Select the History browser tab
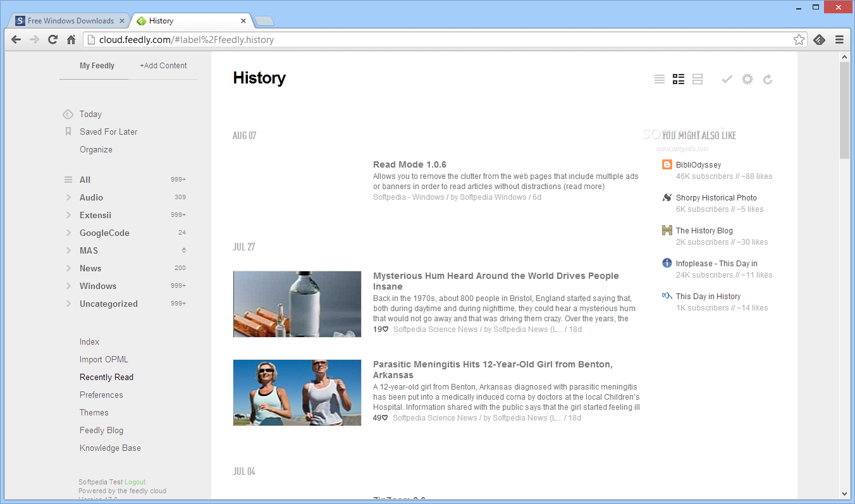 coord(192,21)
